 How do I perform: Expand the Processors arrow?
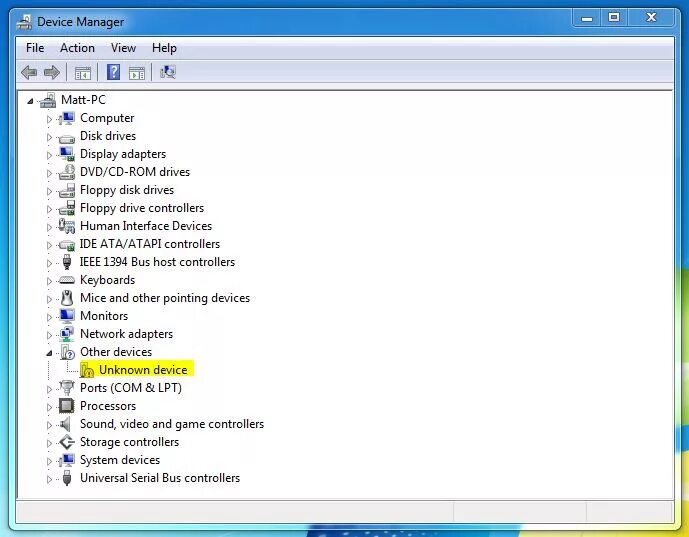(49, 407)
